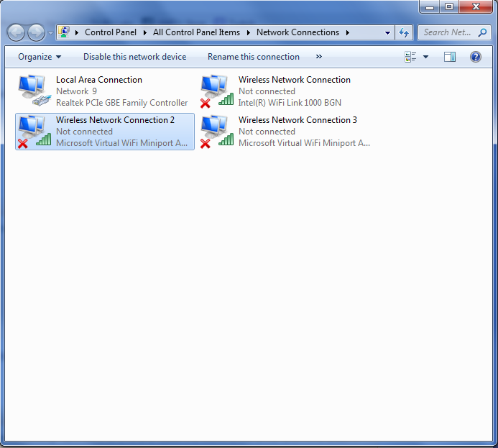Open the recent pages dropdown arrow
This screenshot has width=498, height=448.
(x=50, y=33)
